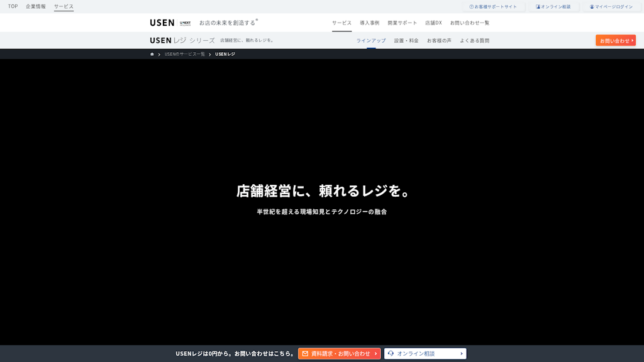Click subtitle 半世紀を超える現場知見とテクノロジーの融合
Image resolution: width=644 pixels, height=362 pixels.
[322, 212]
